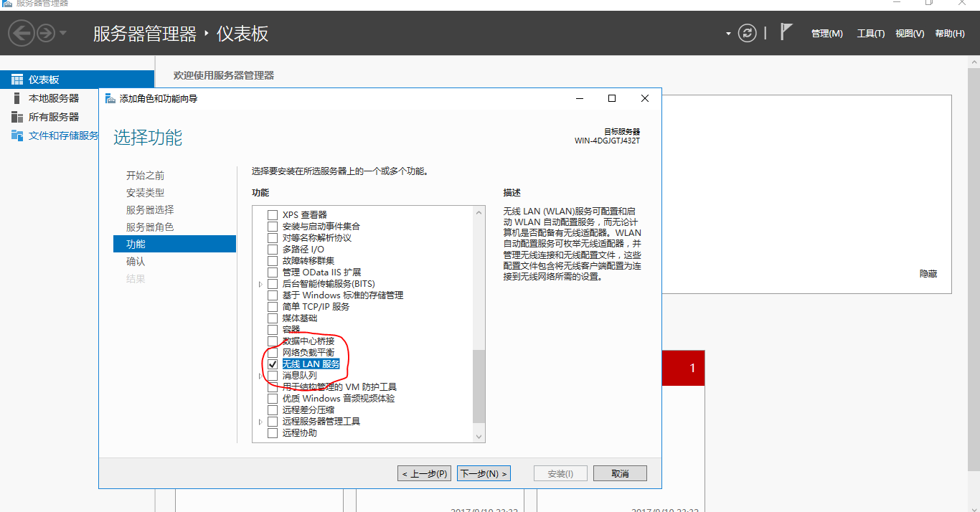Expand the 后台智能传输服务(BITS) tree node
Image resolution: width=980 pixels, height=512 pixels.
point(260,284)
